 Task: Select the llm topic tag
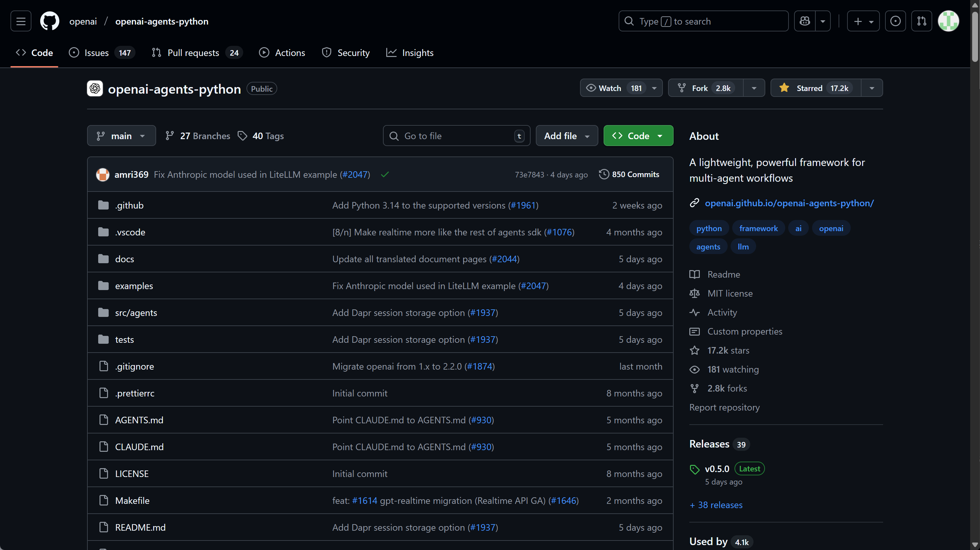pos(743,247)
